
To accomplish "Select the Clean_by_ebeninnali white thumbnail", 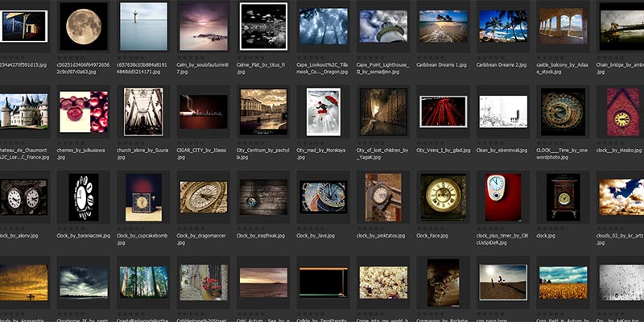I will [504, 112].
